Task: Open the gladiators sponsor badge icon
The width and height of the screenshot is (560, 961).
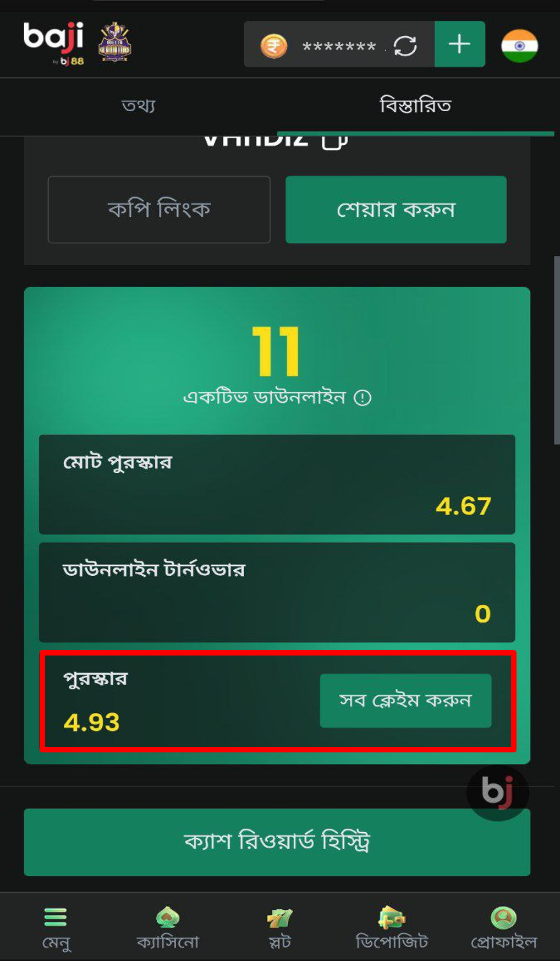Action: (x=114, y=42)
